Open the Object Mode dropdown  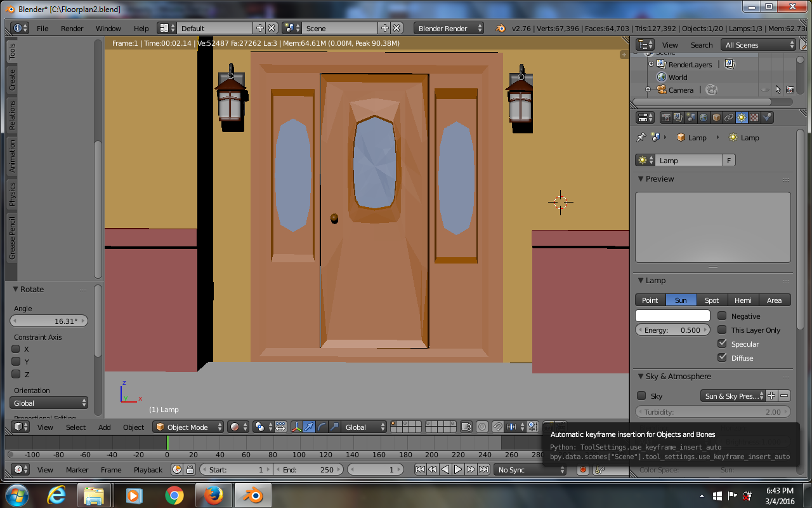coord(188,427)
